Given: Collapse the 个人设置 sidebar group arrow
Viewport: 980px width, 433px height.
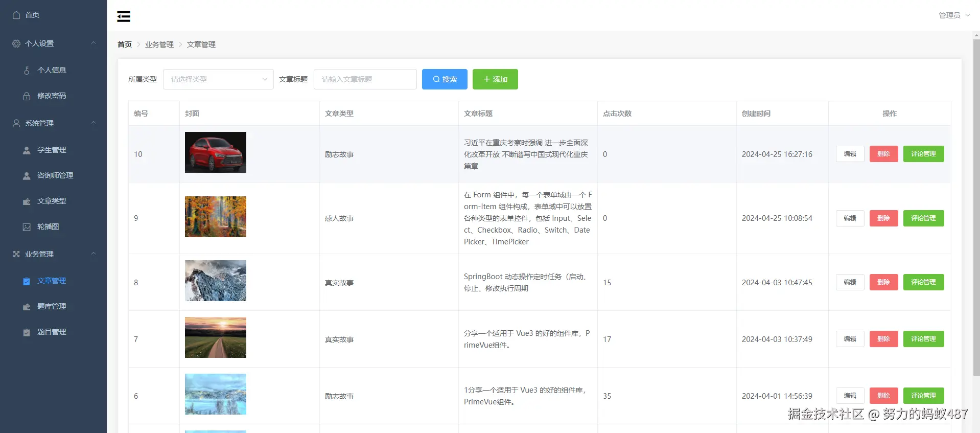Looking at the screenshot, I should (94, 43).
